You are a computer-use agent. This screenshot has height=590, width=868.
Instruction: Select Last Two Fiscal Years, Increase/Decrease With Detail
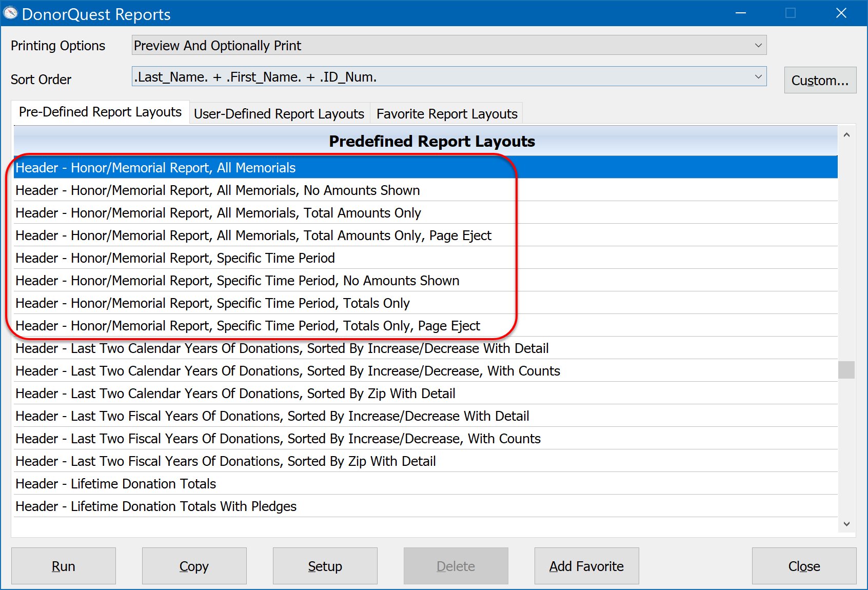coord(426,416)
